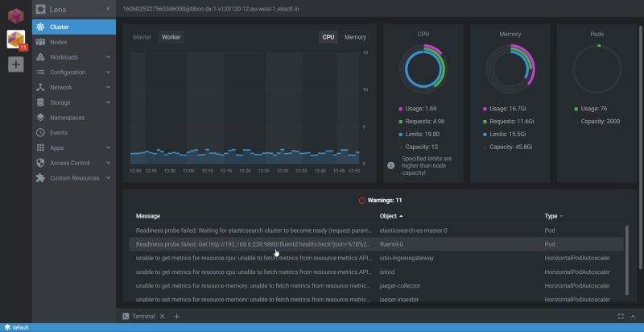Switch chart to Master nodes
The image size is (644, 332).
[142, 37]
